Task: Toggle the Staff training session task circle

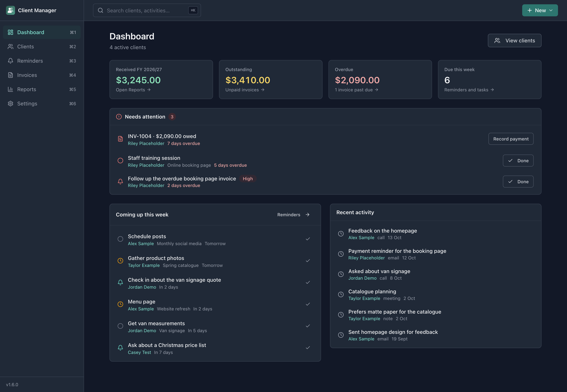Action: [120, 161]
